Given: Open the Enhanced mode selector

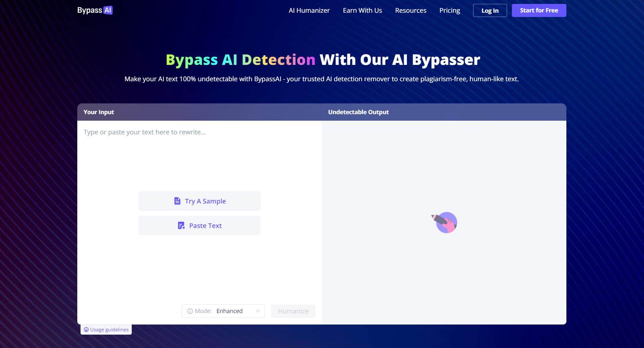Looking at the screenshot, I should point(230,311).
